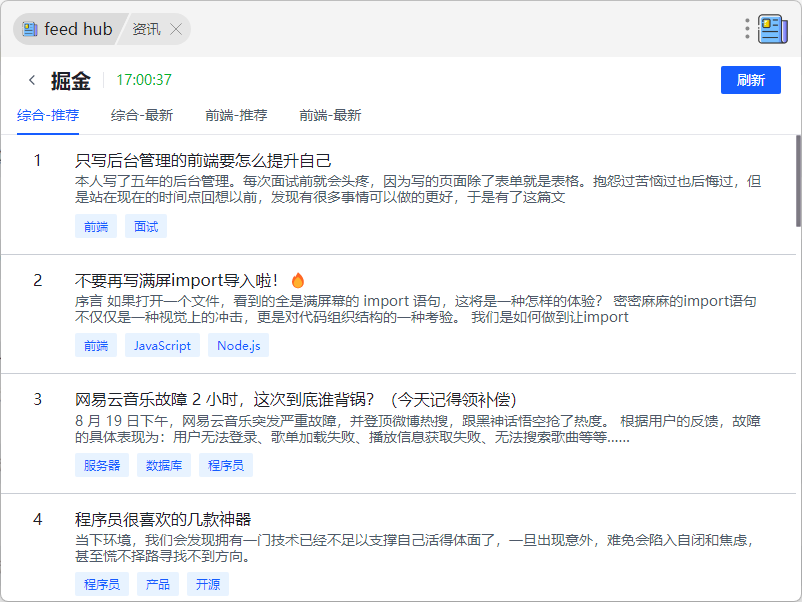Click the 资讯 tab label
The image size is (802, 602).
(146, 29)
